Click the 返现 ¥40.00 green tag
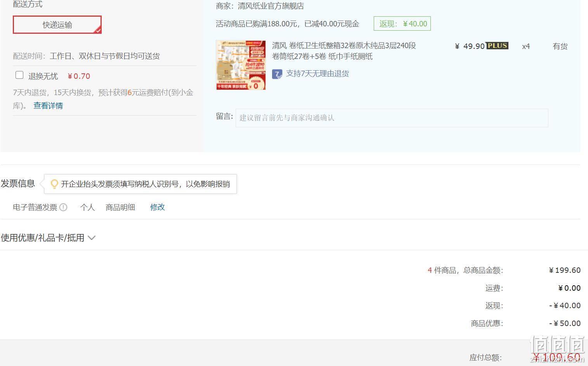 point(402,24)
